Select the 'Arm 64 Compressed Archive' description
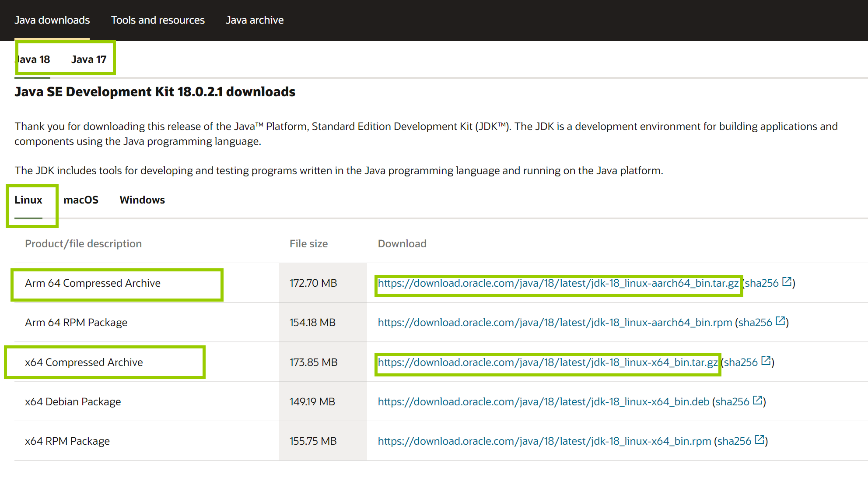The width and height of the screenshot is (868, 485). pos(93,283)
